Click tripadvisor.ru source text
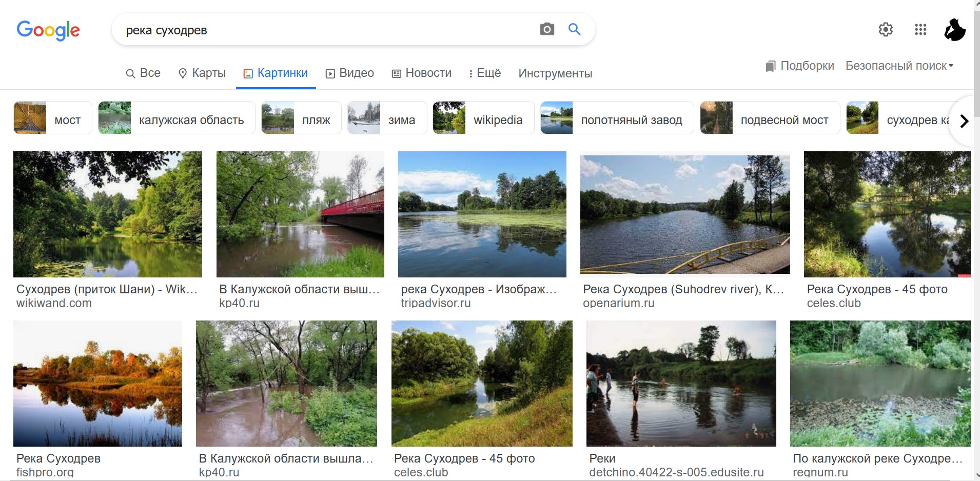The height and width of the screenshot is (481, 980). [436, 303]
